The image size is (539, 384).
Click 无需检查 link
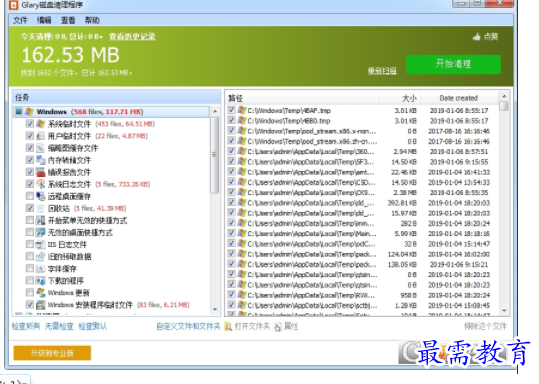click(59, 326)
